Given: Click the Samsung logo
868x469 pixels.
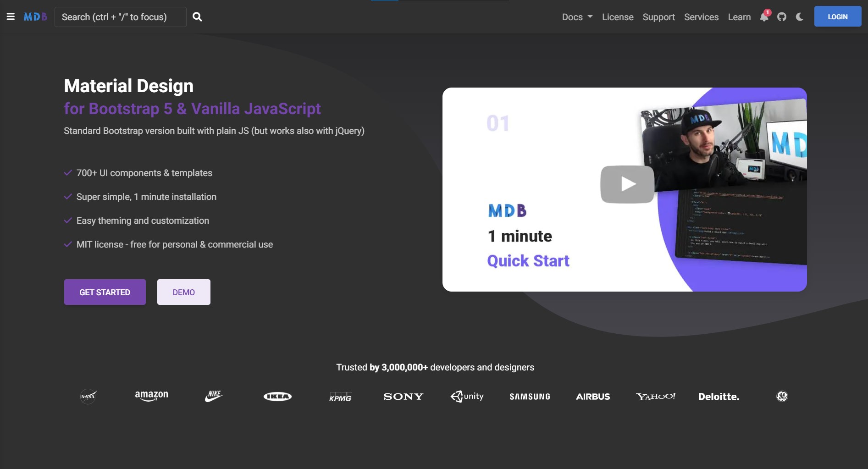Looking at the screenshot, I should coord(530,397).
